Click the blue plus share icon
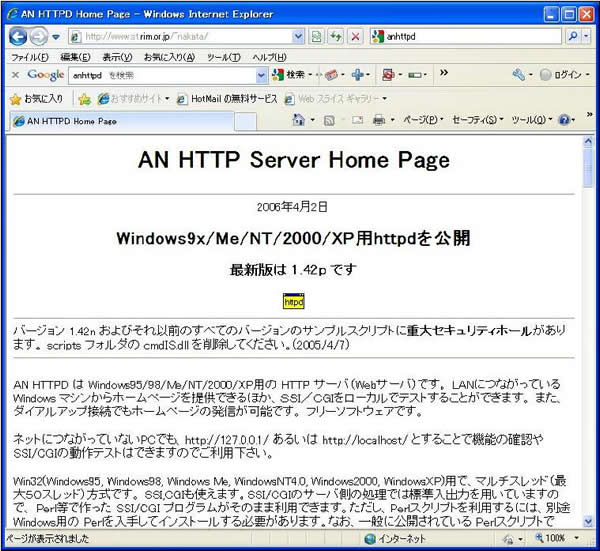The width and height of the screenshot is (600, 551). point(358,75)
